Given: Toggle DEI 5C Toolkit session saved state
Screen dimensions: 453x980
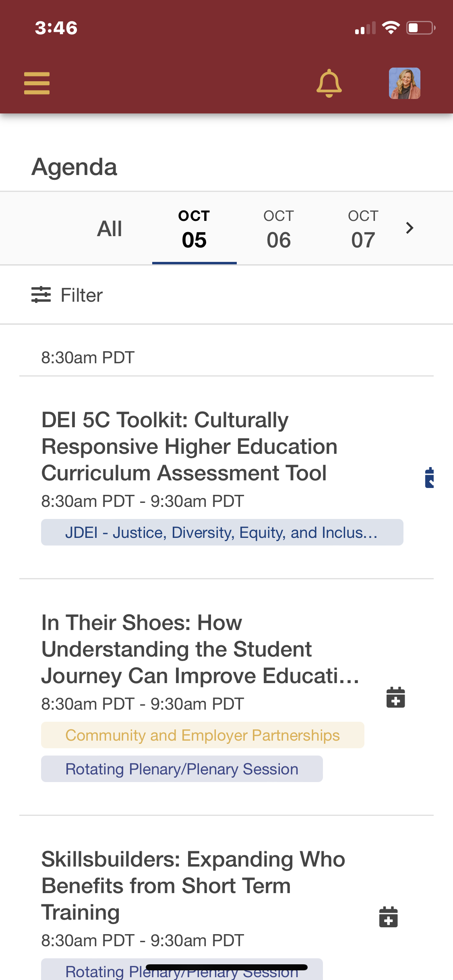Looking at the screenshot, I should [x=429, y=478].
